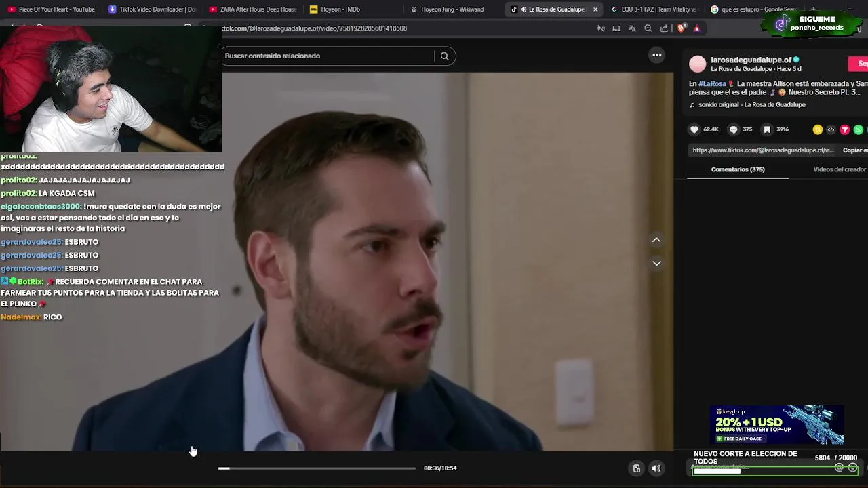Open the #LaRosa hashtag link
Screen dimensions: 868x488
click(712, 84)
